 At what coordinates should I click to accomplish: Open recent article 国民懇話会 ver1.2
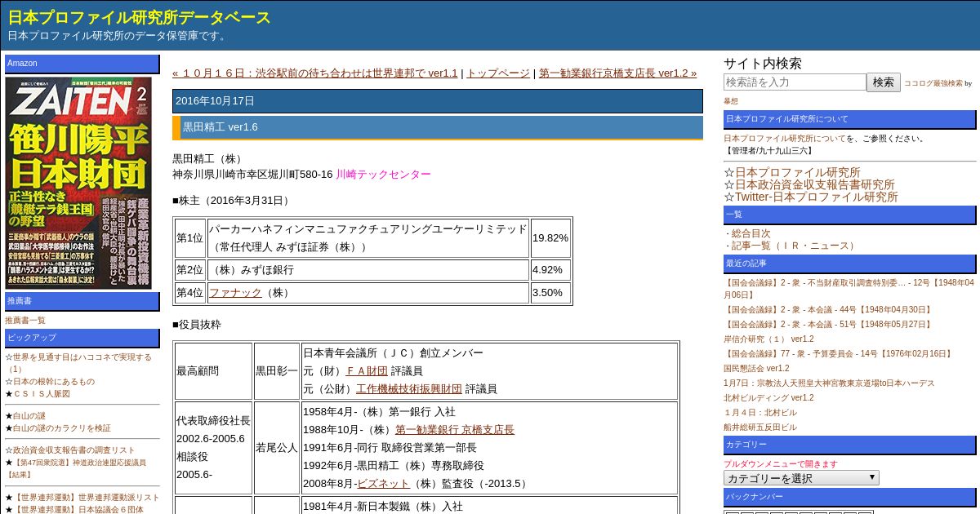tap(756, 369)
